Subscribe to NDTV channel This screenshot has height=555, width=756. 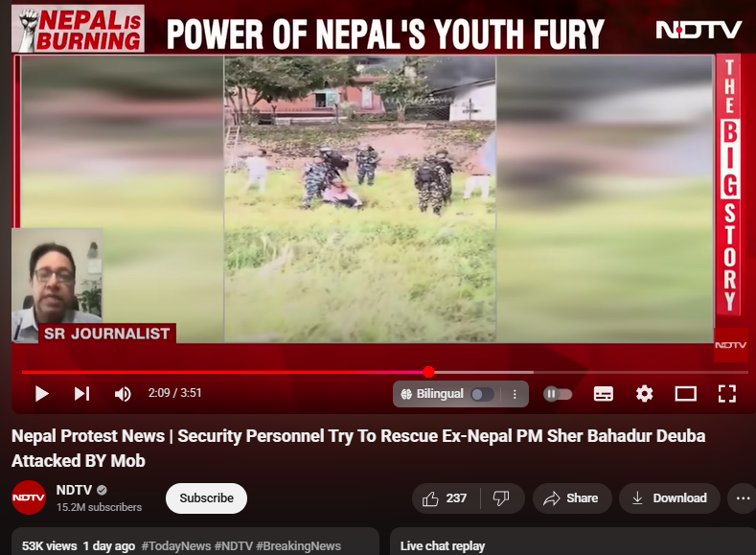[x=206, y=498]
